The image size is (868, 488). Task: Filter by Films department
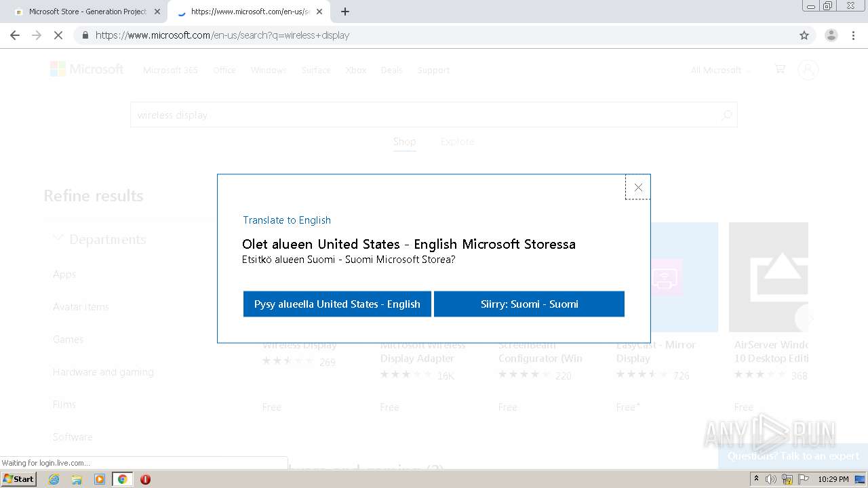tap(64, 405)
